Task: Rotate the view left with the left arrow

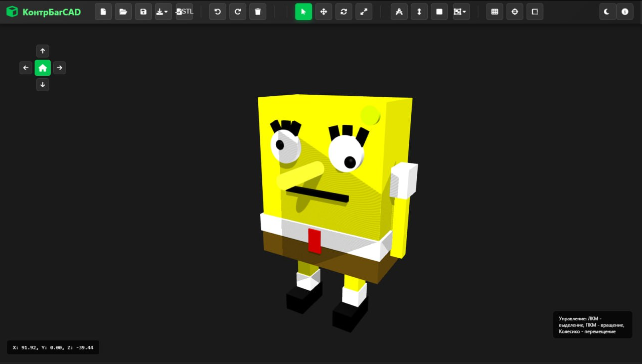Action: [26, 68]
